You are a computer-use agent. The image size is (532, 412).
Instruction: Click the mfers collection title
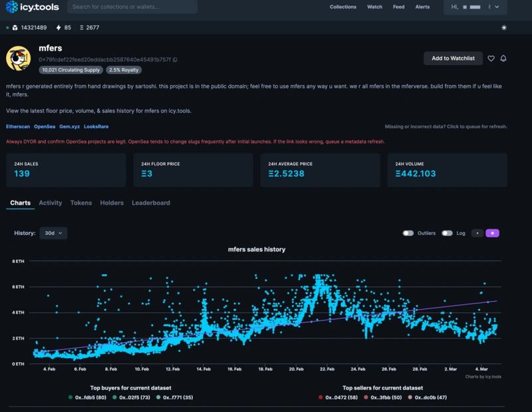click(x=51, y=48)
